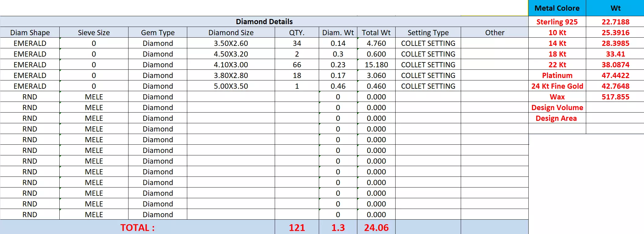The image size is (644, 234).
Task: Click the 3.80X2.80 diamond size cell
Action: [x=231, y=75]
